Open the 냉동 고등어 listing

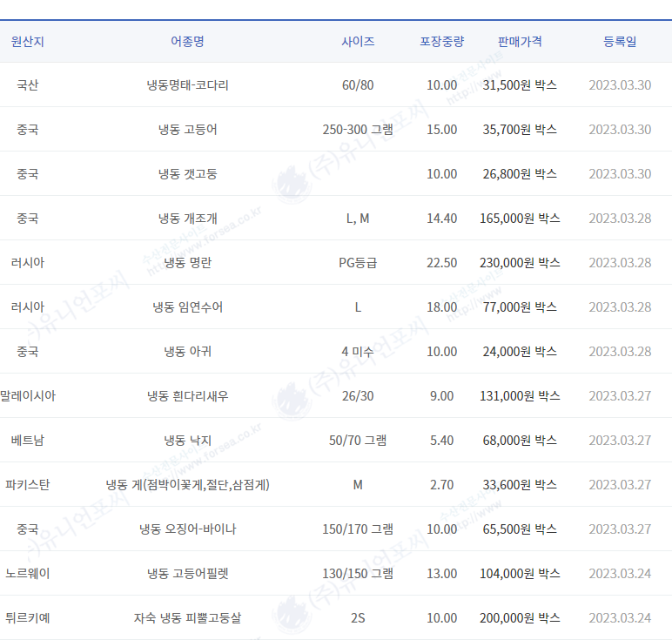(x=187, y=130)
